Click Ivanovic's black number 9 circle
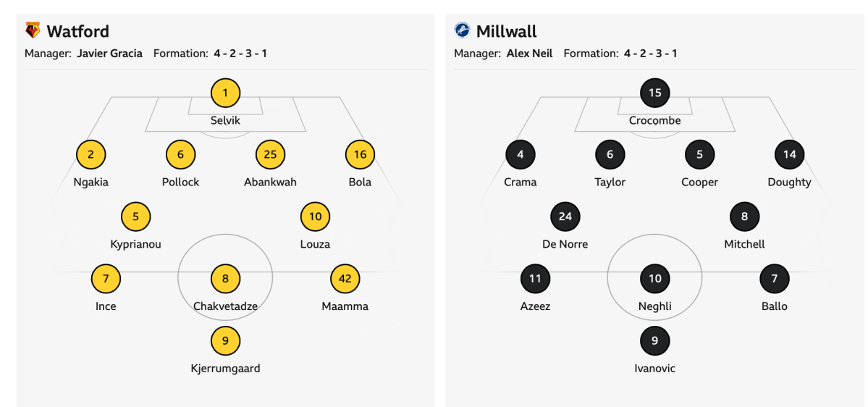The width and height of the screenshot is (868, 407). 655,340
